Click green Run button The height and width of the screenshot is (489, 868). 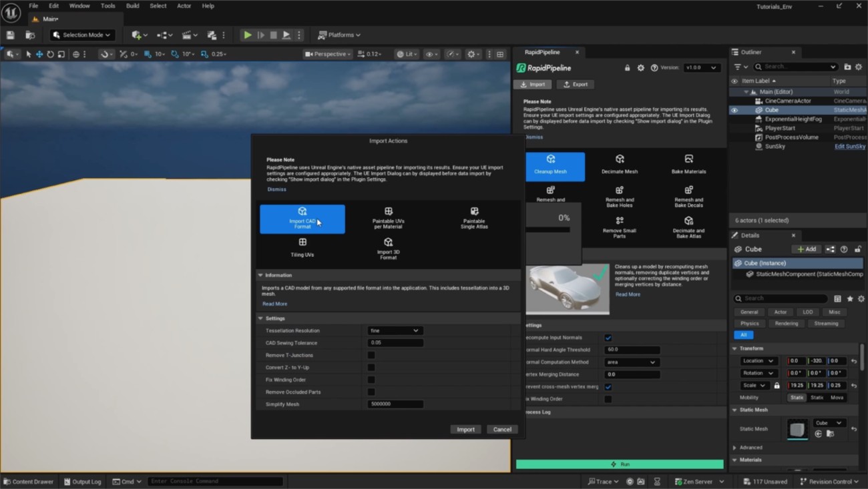620,464
